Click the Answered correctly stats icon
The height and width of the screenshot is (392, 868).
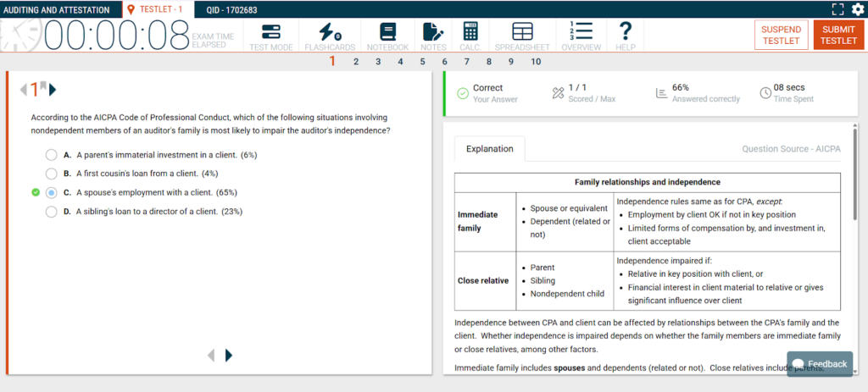[x=661, y=93]
